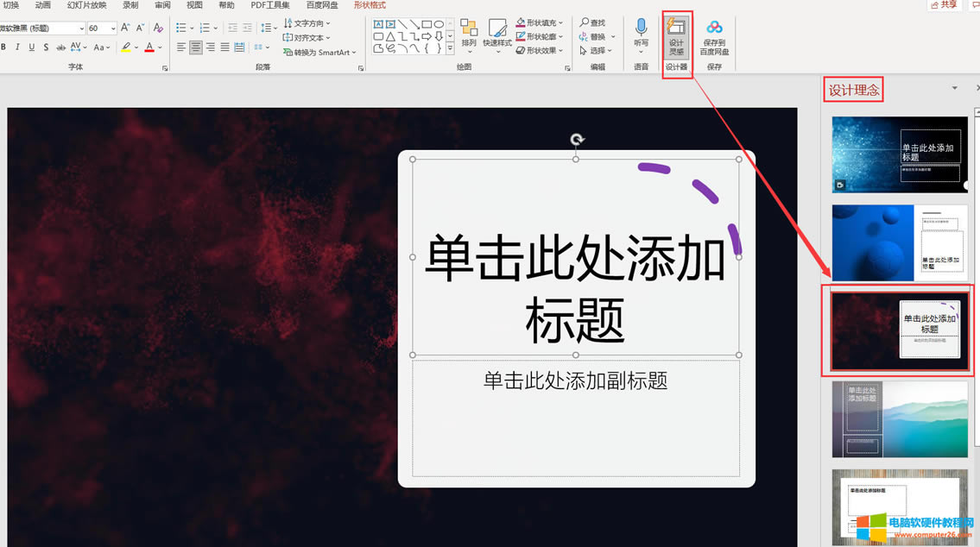980x547 pixels.
Task: Toggle bold formatting
Action: (x=3, y=47)
